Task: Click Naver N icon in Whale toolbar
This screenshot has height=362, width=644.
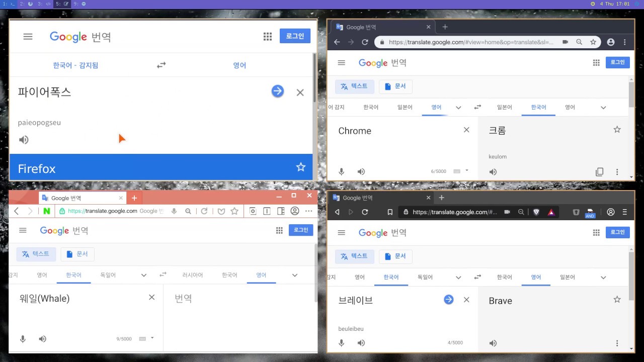Action: 47,211
